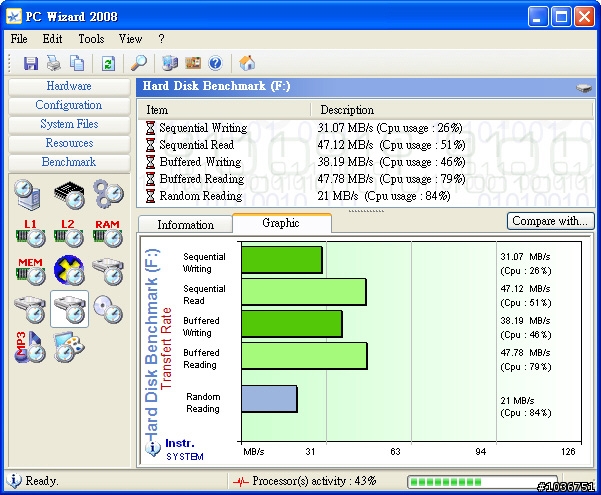Click the info icon in status bar

14,480
